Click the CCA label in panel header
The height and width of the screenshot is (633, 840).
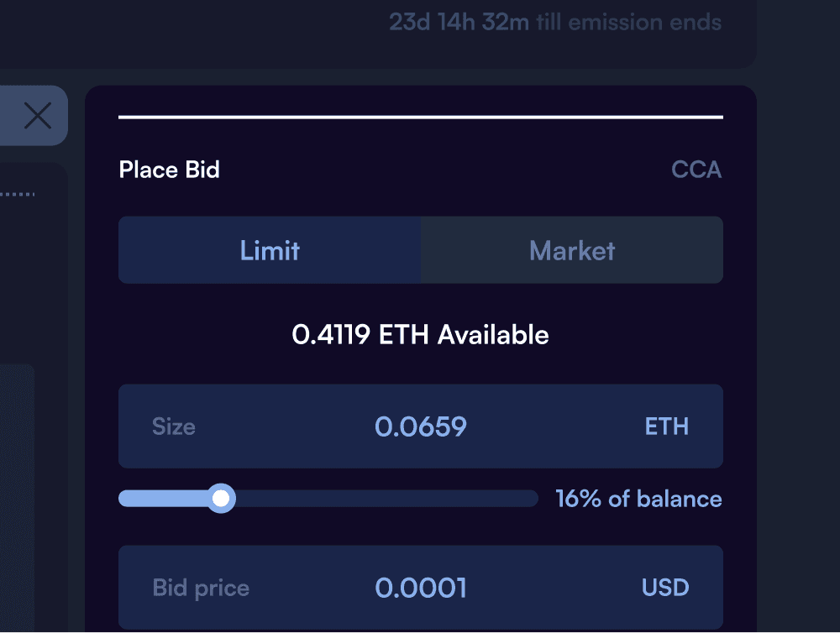point(696,170)
